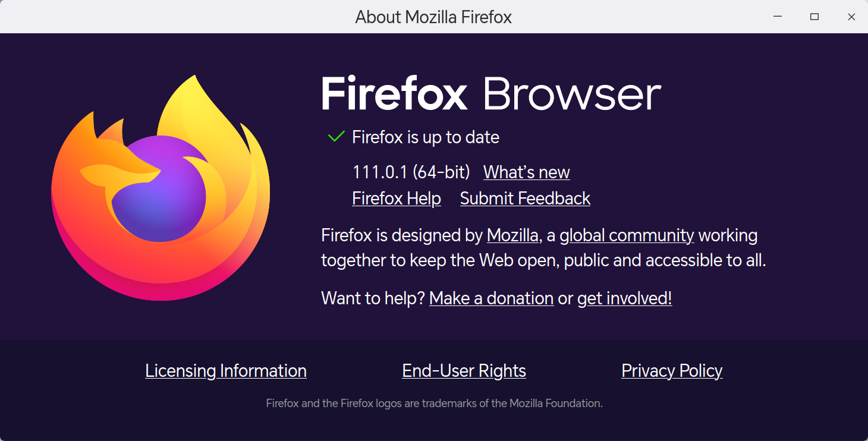Viewport: 868px width, 441px height.
Task: Click Submit Feedback
Action: tap(525, 198)
